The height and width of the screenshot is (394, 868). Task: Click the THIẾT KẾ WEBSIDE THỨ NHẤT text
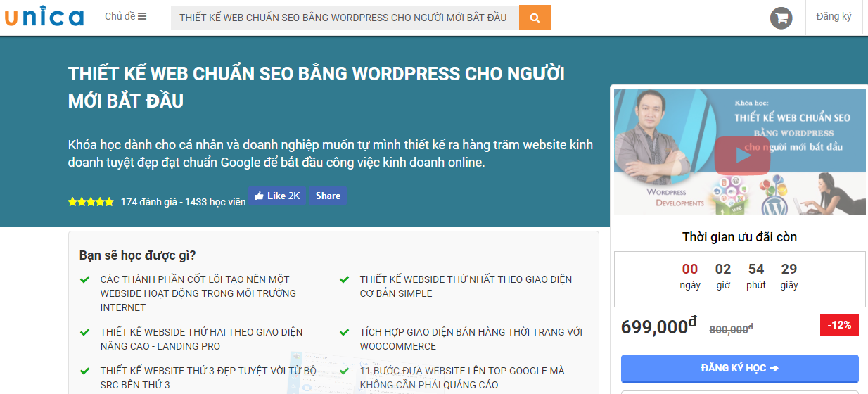[x=466, y=286]
